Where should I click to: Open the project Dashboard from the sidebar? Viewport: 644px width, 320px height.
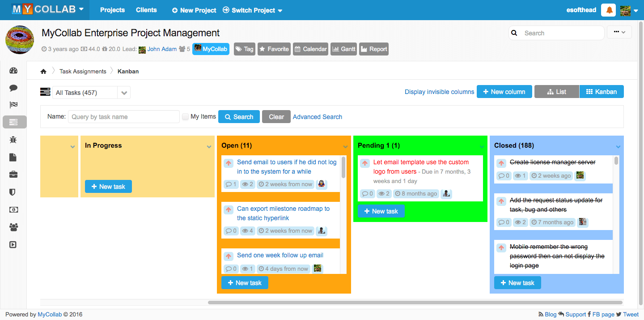click(x=13, y=70)
